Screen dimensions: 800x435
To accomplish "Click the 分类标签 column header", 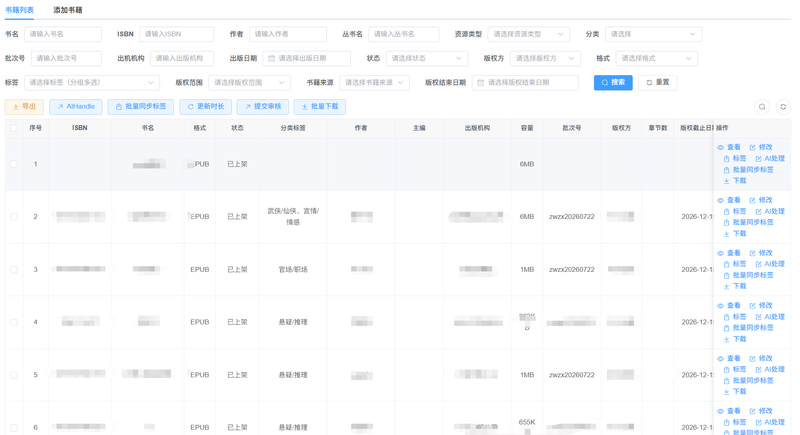I will click(293, 128).
